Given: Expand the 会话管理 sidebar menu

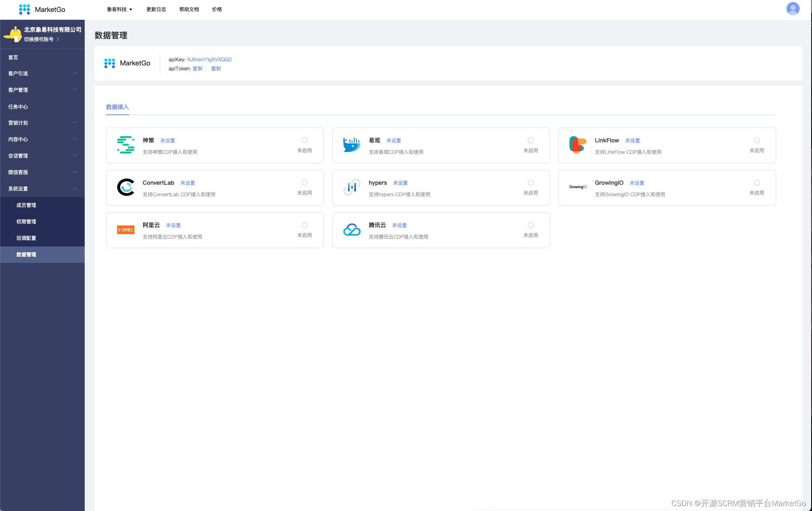Looking at the screenshot, I should pyautogui.click(x=42, y=156).
